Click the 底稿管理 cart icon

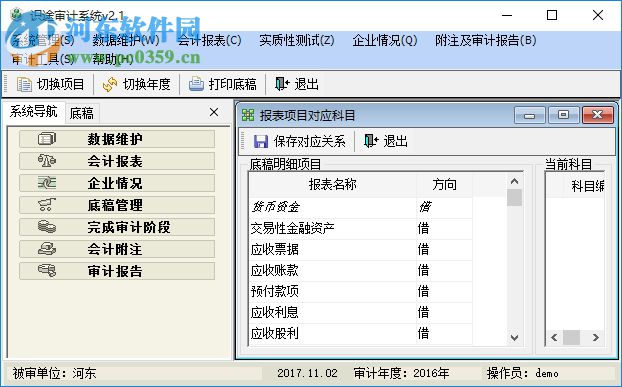(47, 205)
